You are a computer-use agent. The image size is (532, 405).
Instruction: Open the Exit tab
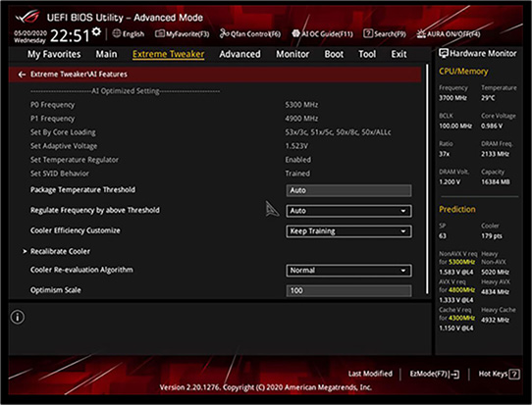tap(399, 54)
